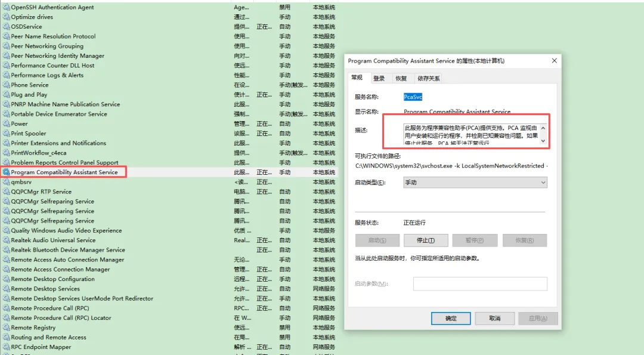Click the Plug and Play service icon

pyautogui.click(x=6, y=94)
